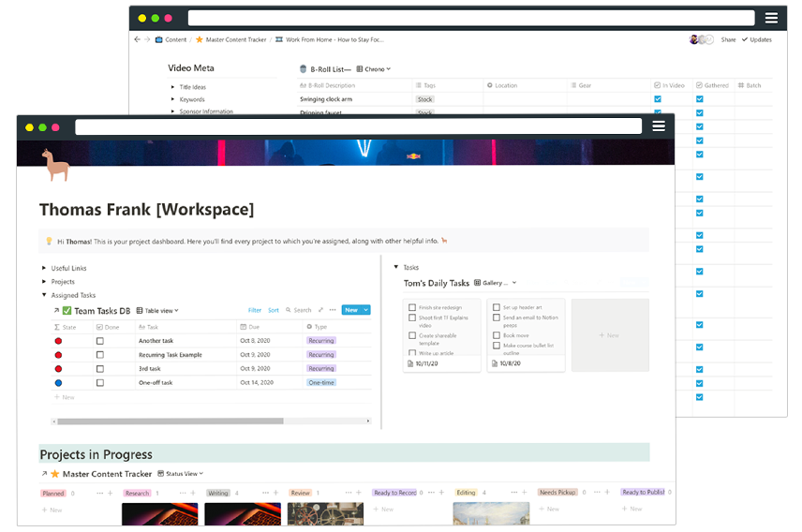Click Filter in Team Tasks DB
The height and width of the screenshot is (532, 802).
pyautogui.click(x=255, y=310)
